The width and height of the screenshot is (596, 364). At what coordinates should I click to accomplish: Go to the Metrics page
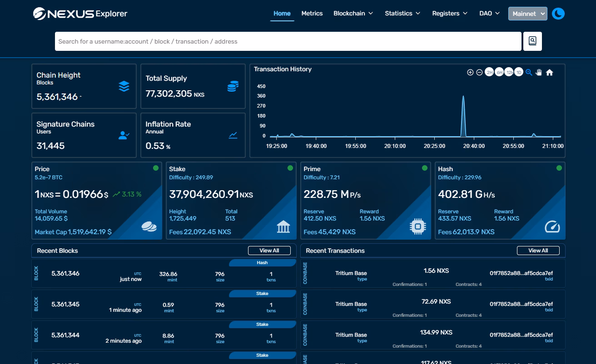312,14
